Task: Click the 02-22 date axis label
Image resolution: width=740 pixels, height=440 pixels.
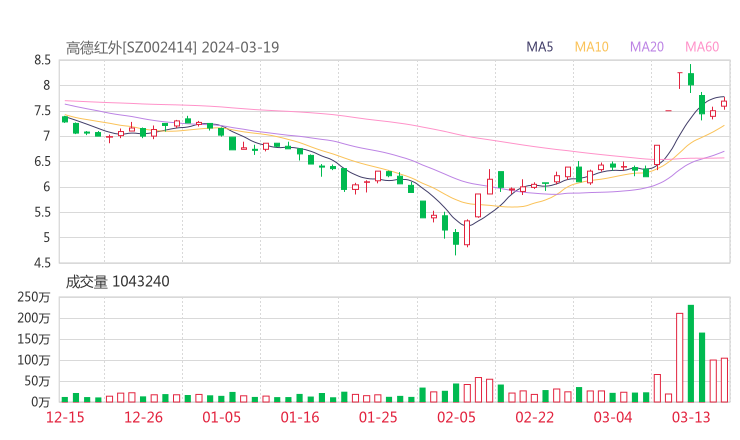Action: 534,418
